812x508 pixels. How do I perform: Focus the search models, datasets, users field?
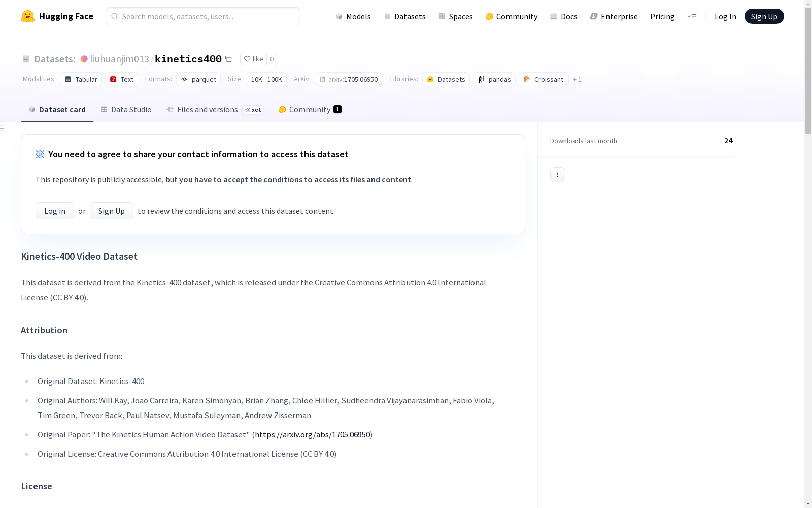[x=203, y=16]
